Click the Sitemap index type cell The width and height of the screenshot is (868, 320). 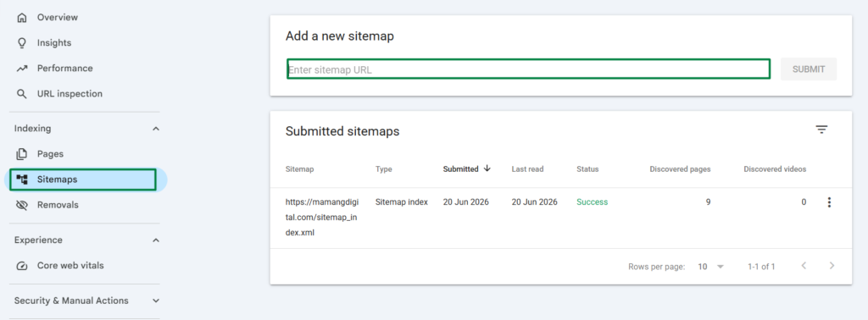pyautogui.click(x=401, y=202)
